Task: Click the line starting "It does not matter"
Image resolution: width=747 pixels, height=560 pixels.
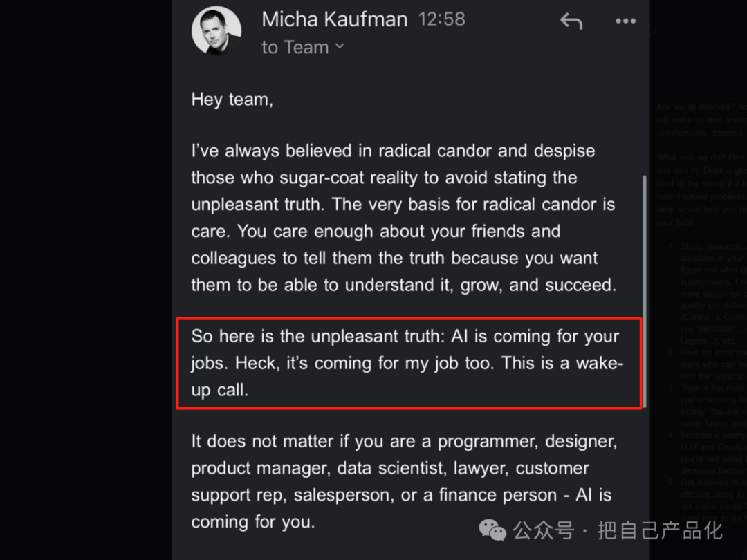Action: pyautogui.click(x=404, y=441)
